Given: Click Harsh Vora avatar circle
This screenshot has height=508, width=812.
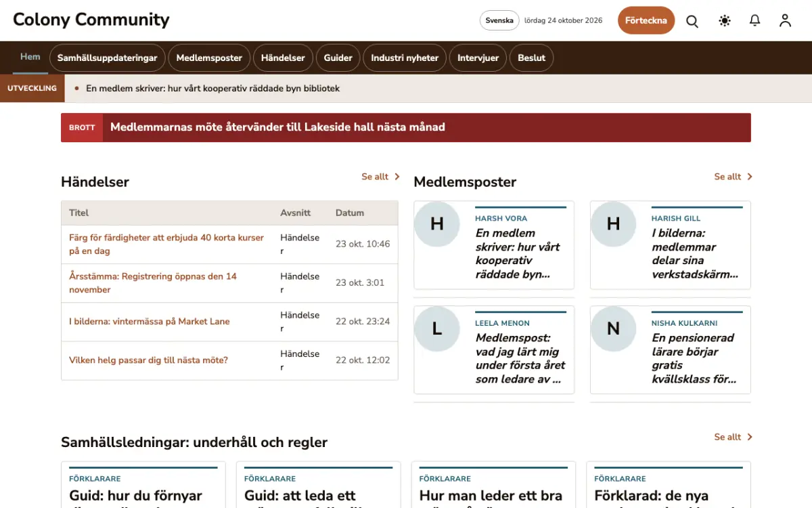Looking at the screenshot, I should point(437,224).
